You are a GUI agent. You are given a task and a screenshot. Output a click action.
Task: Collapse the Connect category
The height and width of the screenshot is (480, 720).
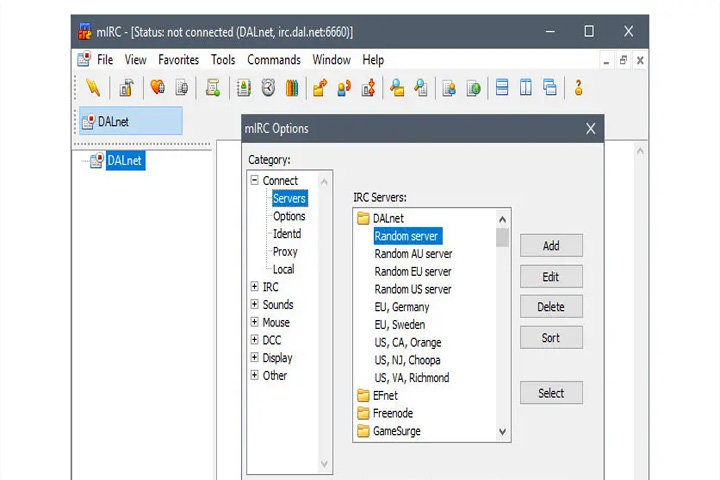(x=254, y=180)
